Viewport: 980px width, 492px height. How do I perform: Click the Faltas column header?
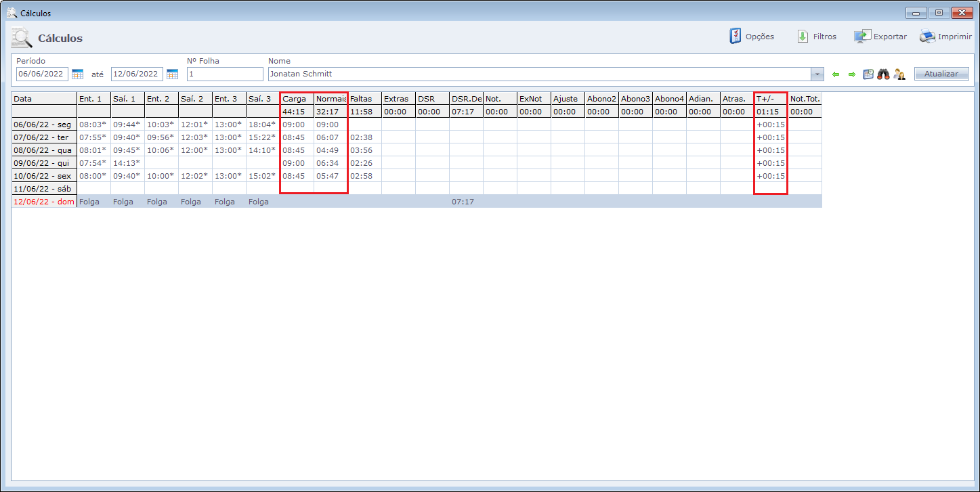[364, 99]
